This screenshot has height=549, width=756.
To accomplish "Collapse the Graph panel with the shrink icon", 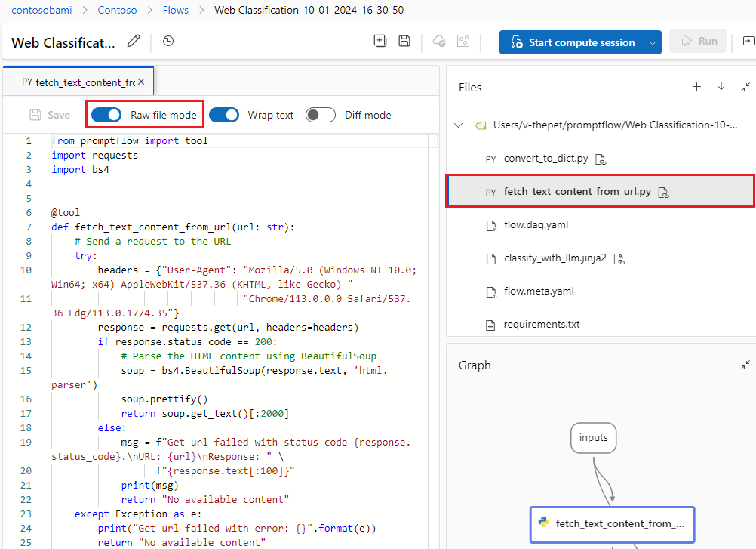I will tap(745, 365).
